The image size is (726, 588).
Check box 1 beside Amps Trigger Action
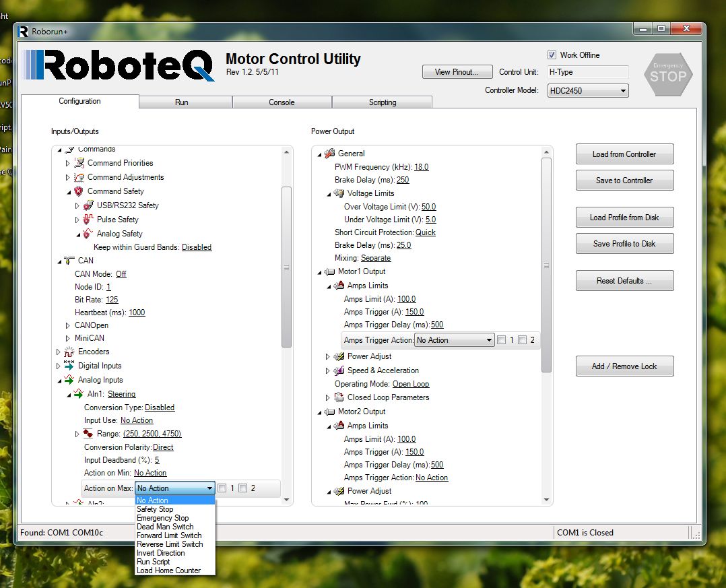pos(501,340)
